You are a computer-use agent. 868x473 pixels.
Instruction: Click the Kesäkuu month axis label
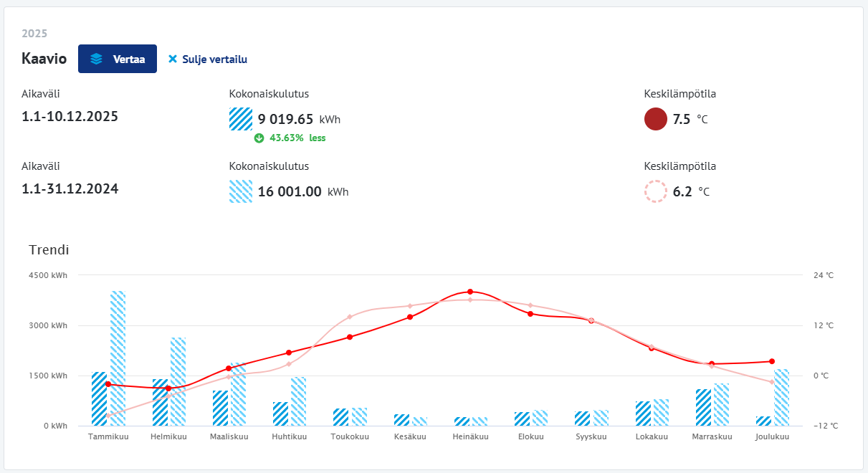(x=410, y=436)
